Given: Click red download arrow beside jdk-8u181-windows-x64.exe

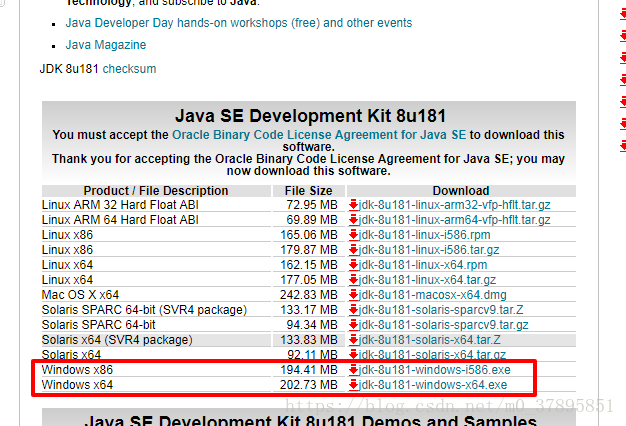Looking at the screenshot, I should pos(353,385).
